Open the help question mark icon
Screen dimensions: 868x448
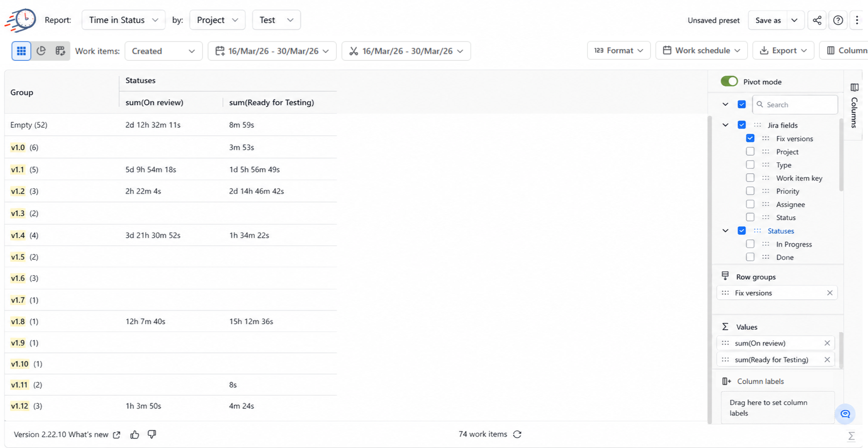838,20
